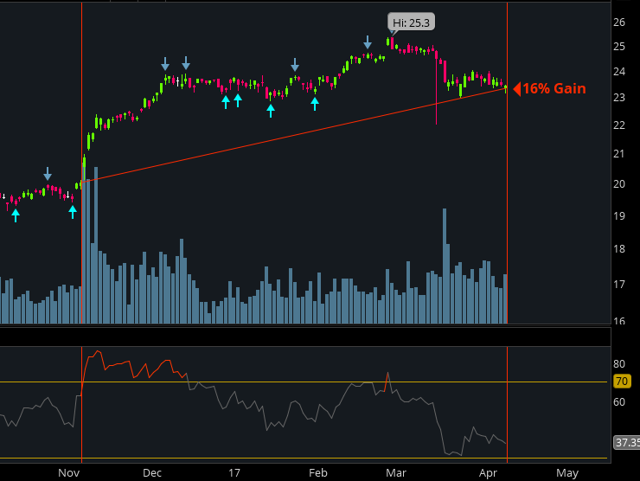Image resolution: width=640 pixels, height=481 pixels.
Task: Click the 17 price axis label
Action: [x=619, y=284]
